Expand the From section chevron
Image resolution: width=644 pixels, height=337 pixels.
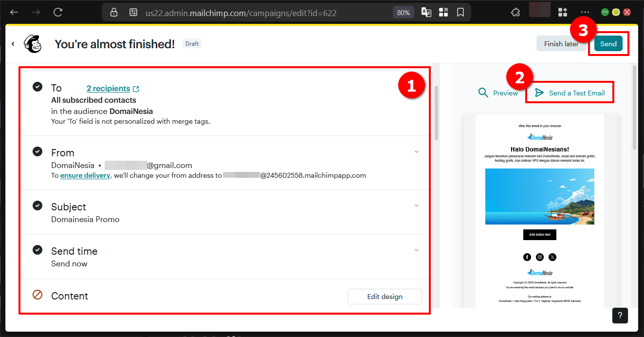coord(417,151)
